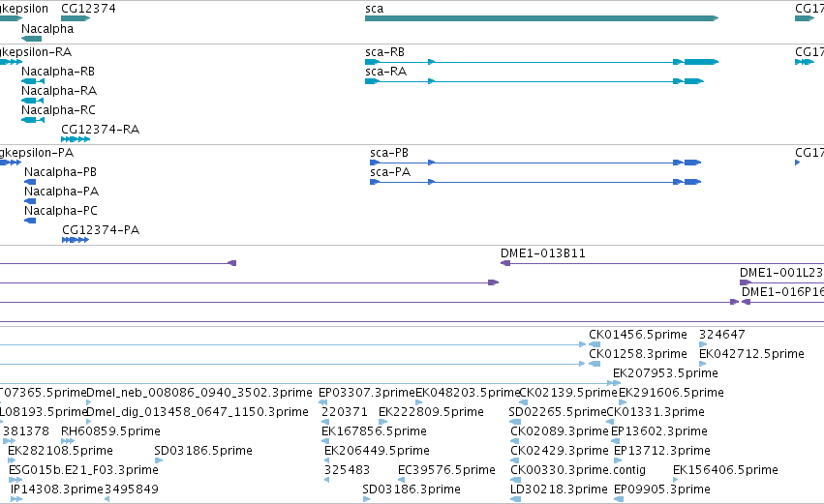Select the Nacalpha-PB protein label
The width and height of the screenshot is (824, 504).
coord(60,172)
